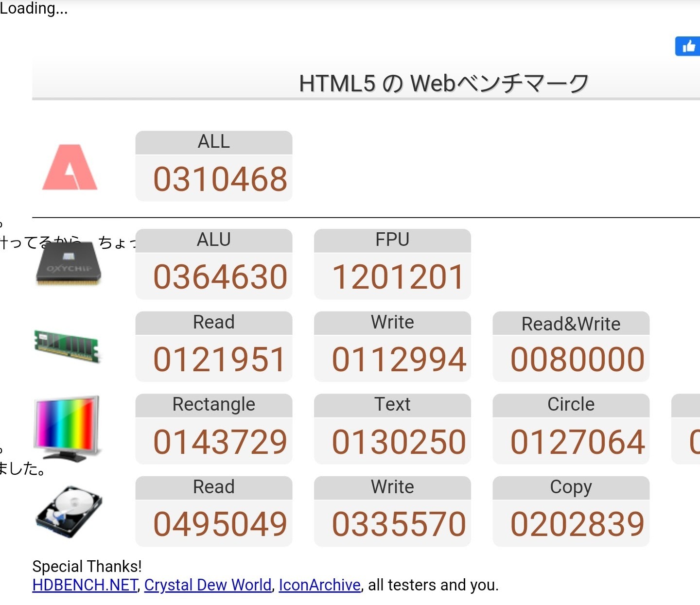Click the rainbow monitor display icon
Image resolution: width=700 pixels, height=605 pixels.
click(68, 429)
